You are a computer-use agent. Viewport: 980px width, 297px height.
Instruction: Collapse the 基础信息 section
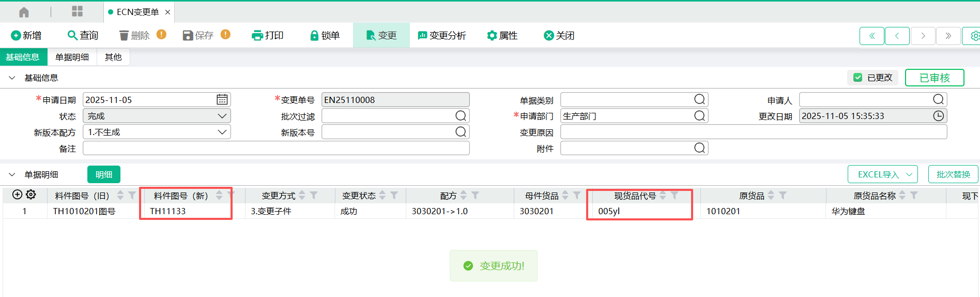point(12,78)
